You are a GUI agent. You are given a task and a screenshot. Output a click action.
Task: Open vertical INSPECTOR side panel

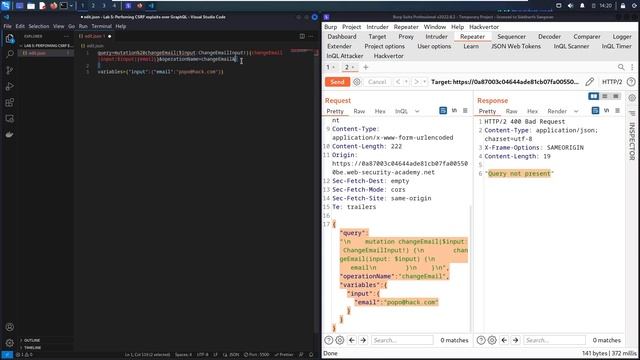(x=632, y=141)
